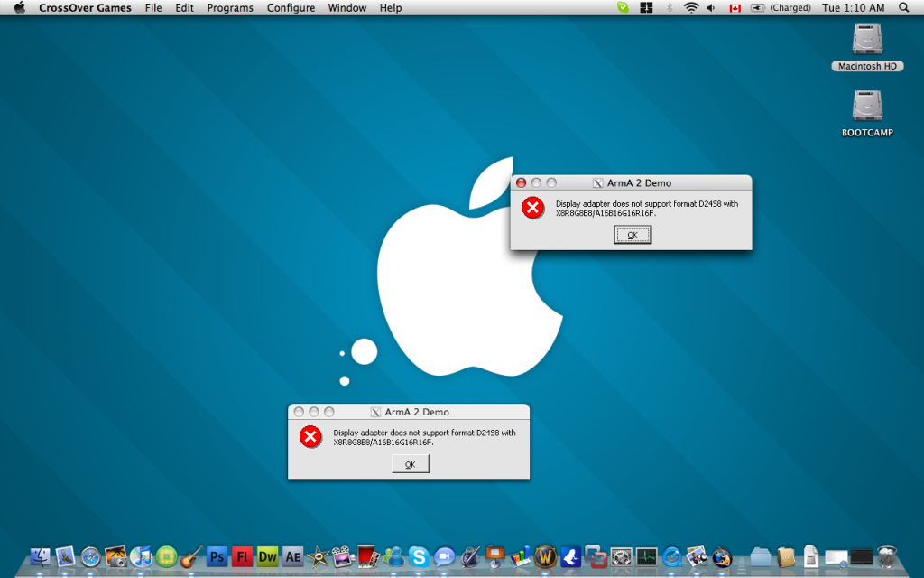The height and width of the screenshot is (578, 924).
Task: Click OK in the upper ArmA 2 Demo dialog
Action: pos(633,235)
